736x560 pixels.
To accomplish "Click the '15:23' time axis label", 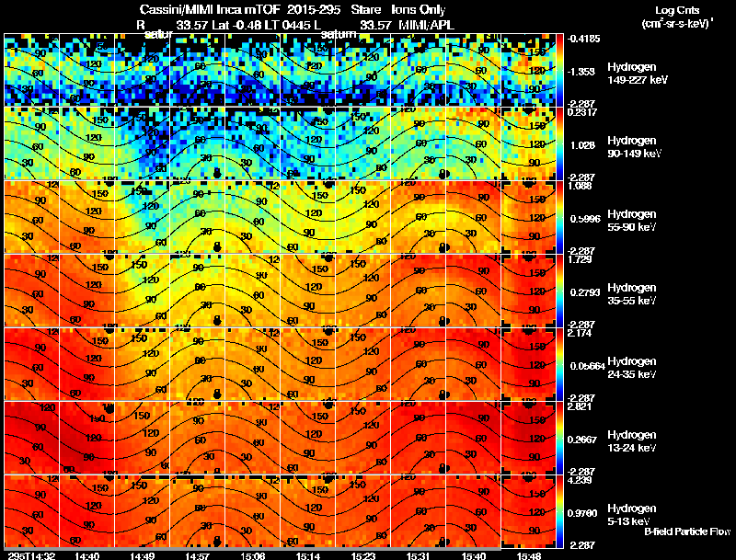I will pyautogui.click(x=363, y=555).
